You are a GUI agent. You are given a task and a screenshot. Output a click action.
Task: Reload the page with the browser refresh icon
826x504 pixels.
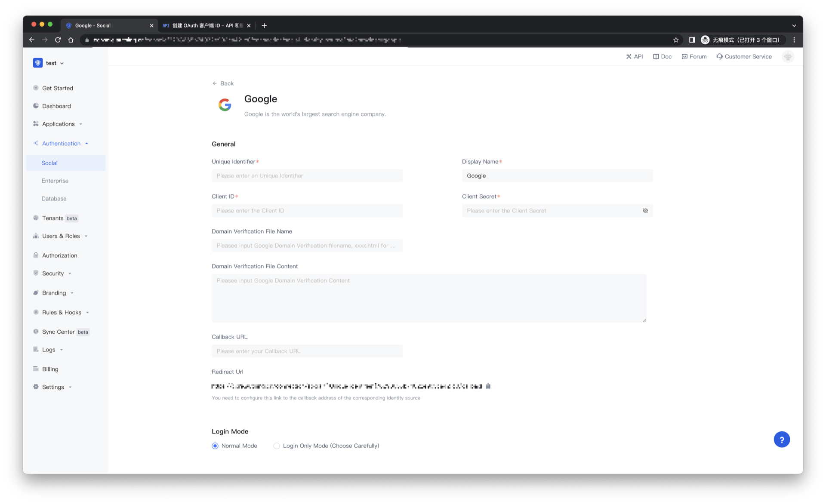click(58, 40)
